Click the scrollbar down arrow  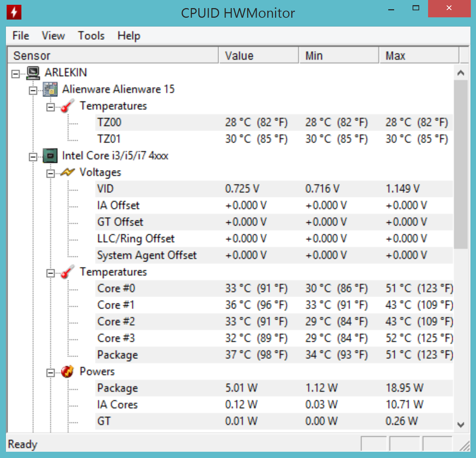pyautogui.click(x=461, y=424)
